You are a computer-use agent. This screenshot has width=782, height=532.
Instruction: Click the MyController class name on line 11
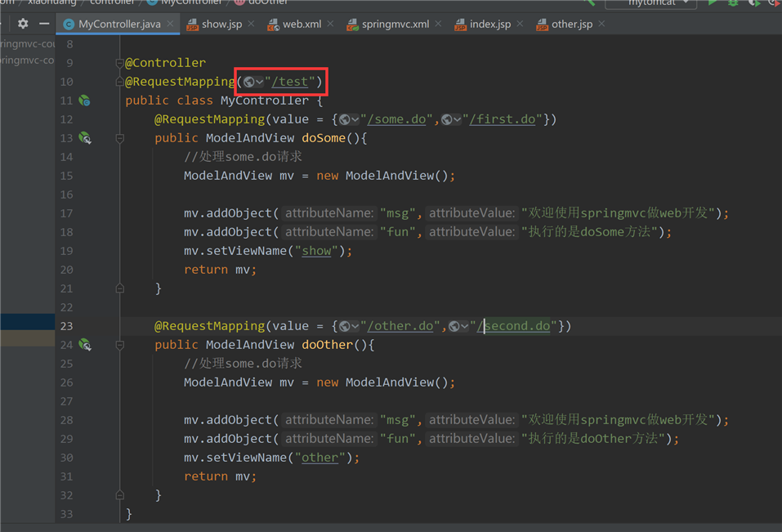pyautogui.click(x=265, y=101)
